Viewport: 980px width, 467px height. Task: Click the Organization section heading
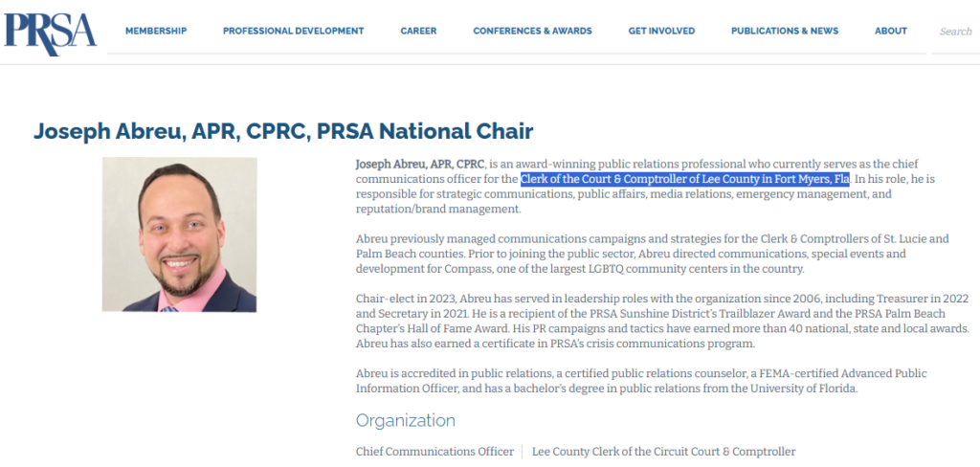[406, 420]
